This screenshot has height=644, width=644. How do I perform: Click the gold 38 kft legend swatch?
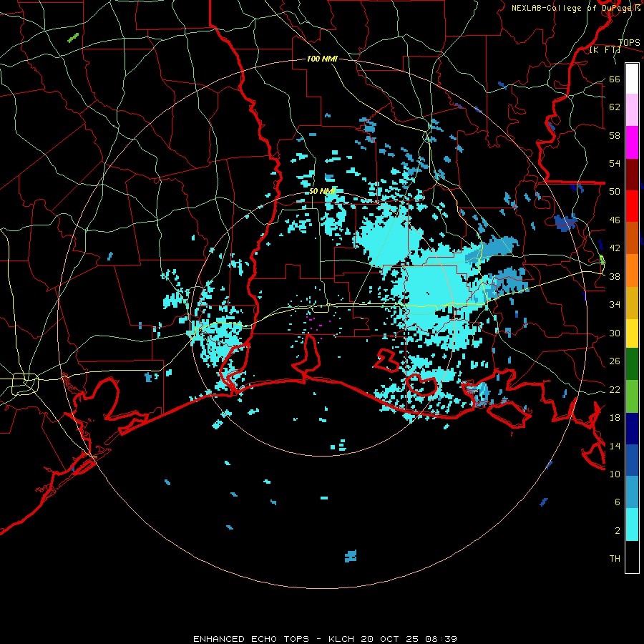(x=632, y=303)
